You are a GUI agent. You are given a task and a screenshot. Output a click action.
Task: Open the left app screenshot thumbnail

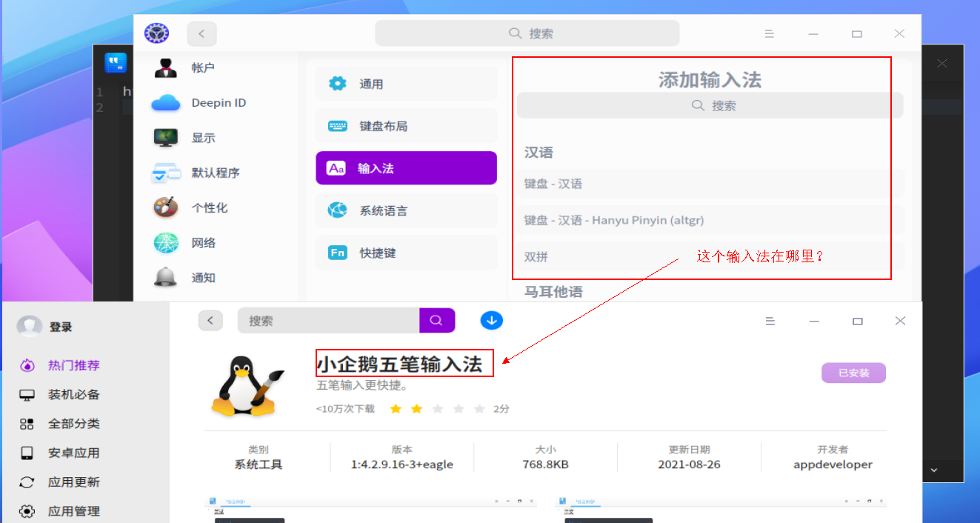(x=371, y=510)
